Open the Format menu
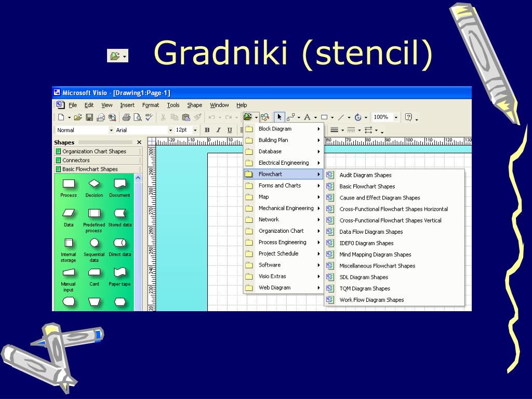The width and height of the screenshot is (532, 399). (x=151, y=105)
